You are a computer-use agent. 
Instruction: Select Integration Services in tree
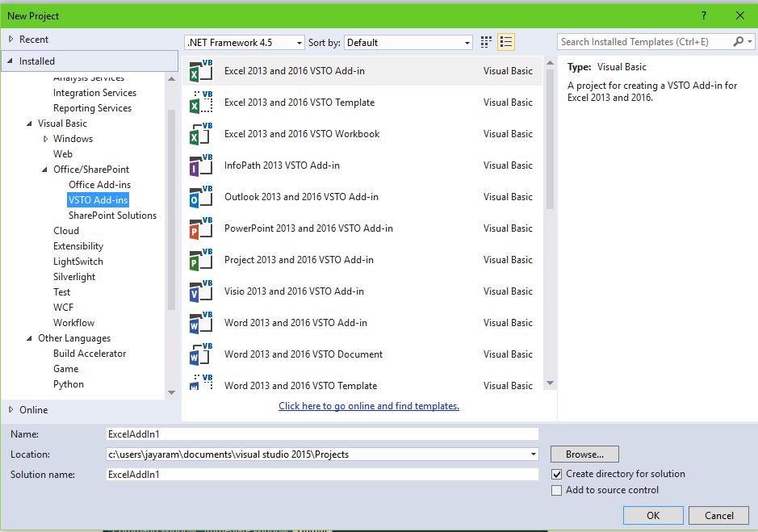click(x=94, y=92)
